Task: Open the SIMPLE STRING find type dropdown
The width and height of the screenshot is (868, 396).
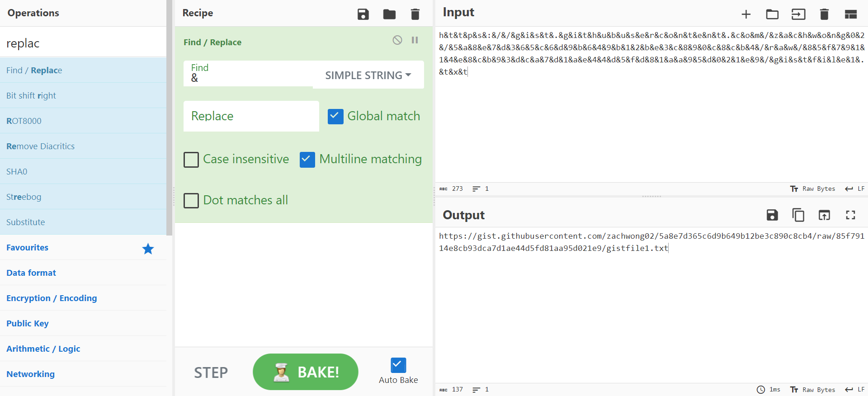Action: [368, 75]
